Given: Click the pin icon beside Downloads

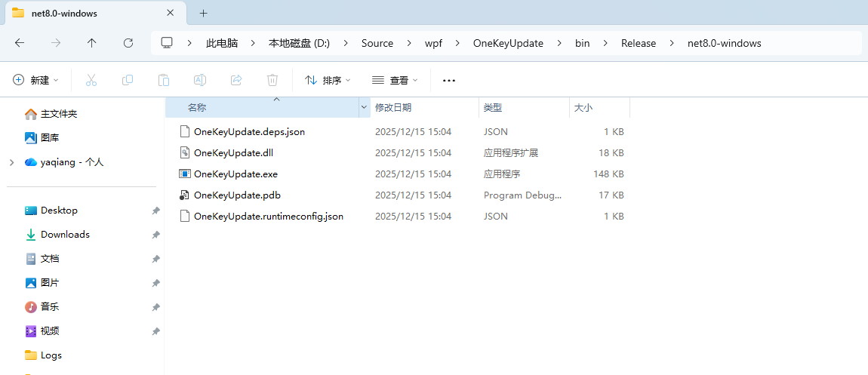Looking at the screenshot, I should tap(156, 235).
